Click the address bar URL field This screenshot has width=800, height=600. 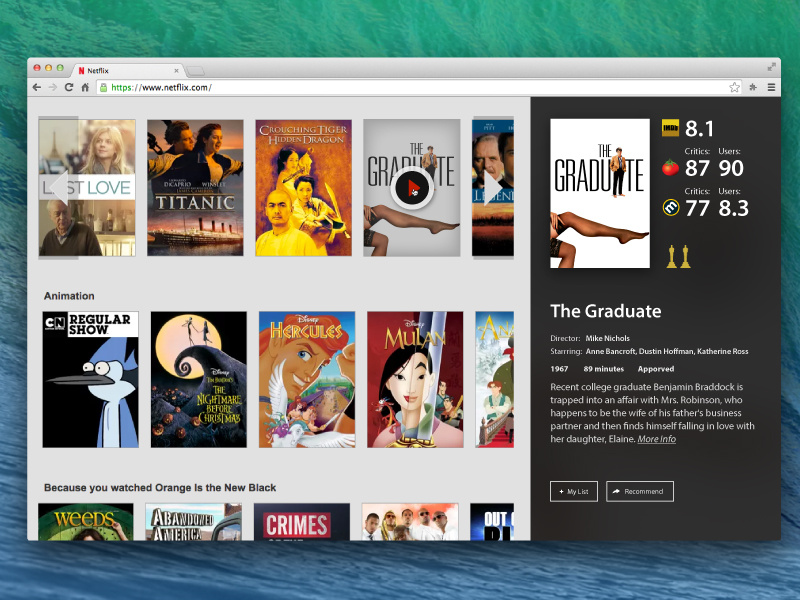click(418, 87)
